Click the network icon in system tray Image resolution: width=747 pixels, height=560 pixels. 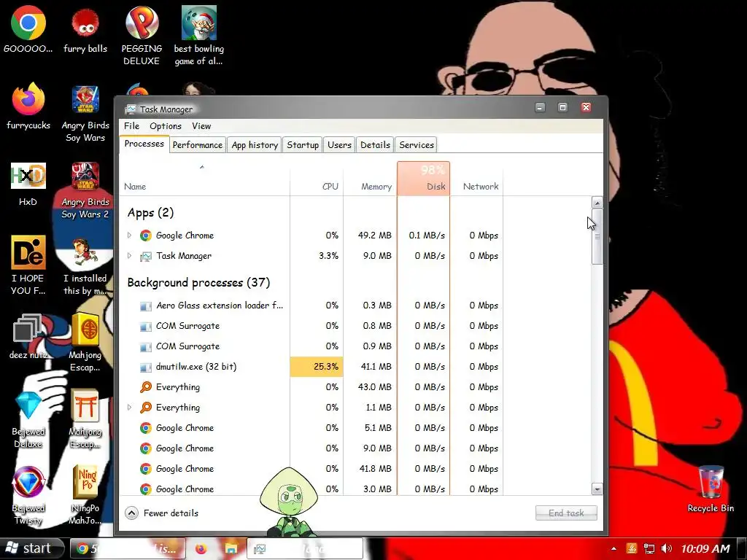click(649, 548)
